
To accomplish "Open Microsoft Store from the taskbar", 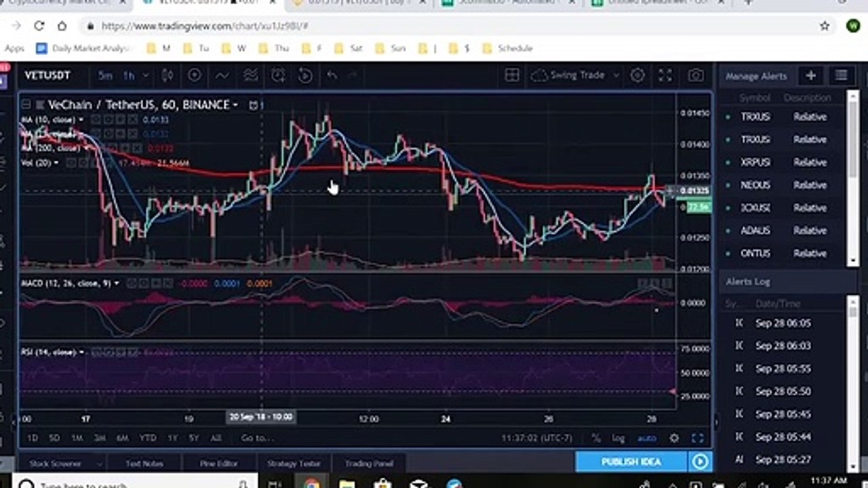I will [382, 484].
